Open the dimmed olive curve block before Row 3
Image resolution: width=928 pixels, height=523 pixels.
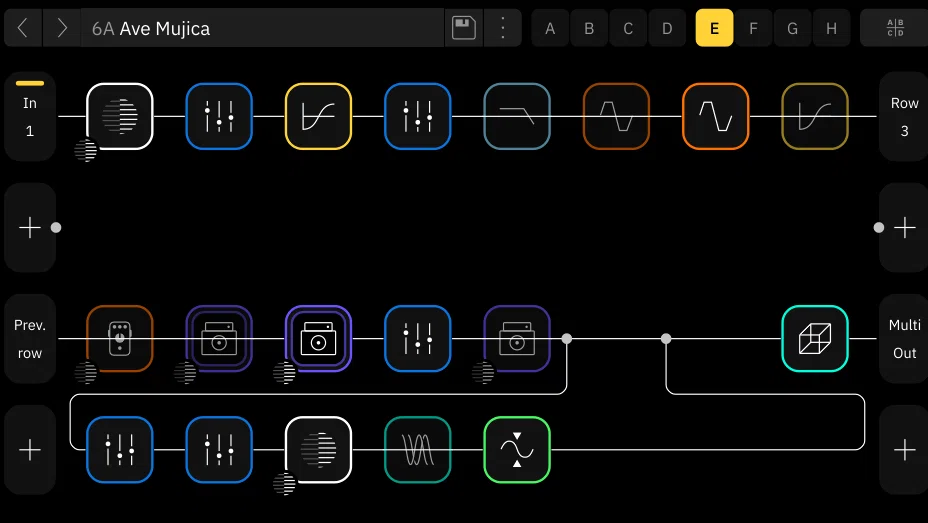[815, 117]
